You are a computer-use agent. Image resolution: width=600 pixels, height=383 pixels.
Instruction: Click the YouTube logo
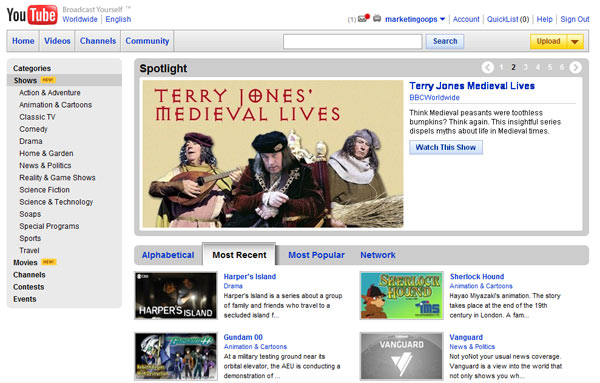(x=32, y=15)
